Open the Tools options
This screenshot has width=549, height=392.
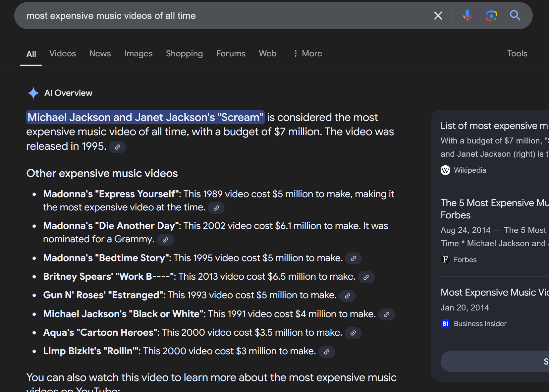[517, 54]
